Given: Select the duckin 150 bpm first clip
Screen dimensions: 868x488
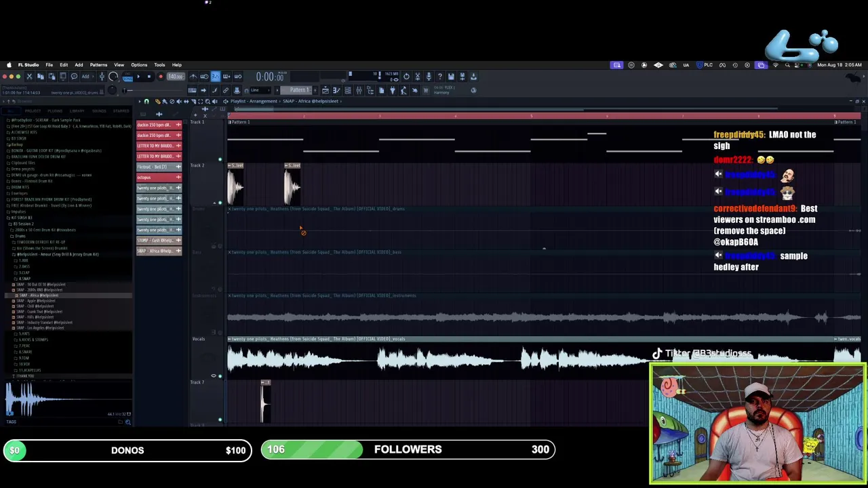Looking at the screenshot, I should point(159,125).
